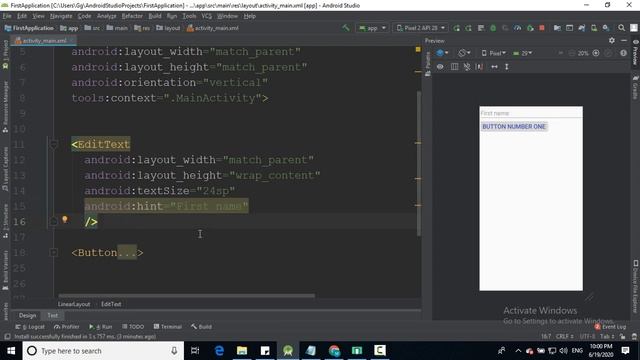Click the Windows Start button
Screen dimensions: 640x360
pyautogui.click(x=11, y=351)
